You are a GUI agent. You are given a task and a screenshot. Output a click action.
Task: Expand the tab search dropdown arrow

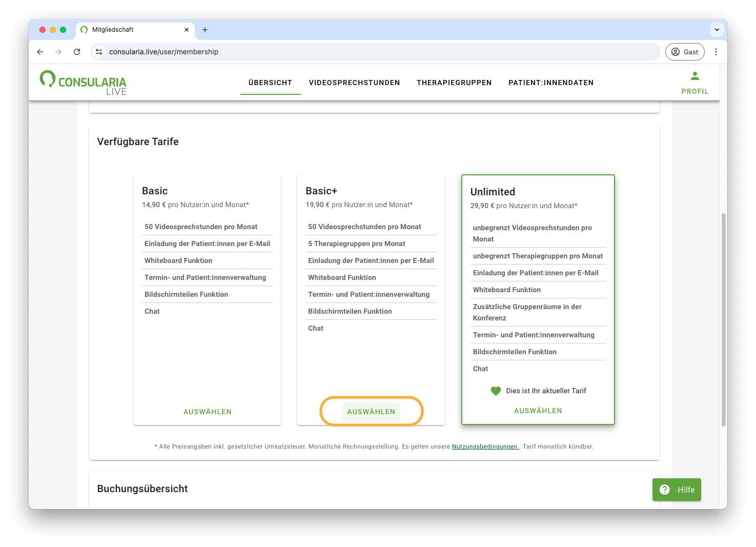point(717,30)
